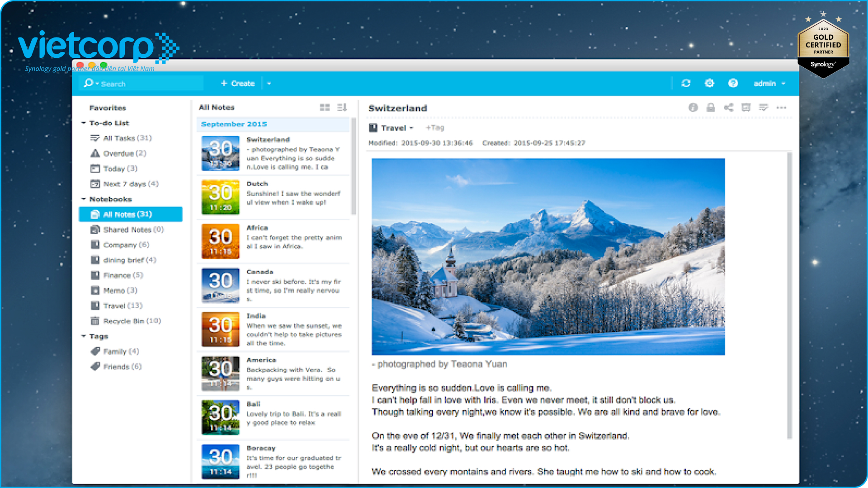This screenshot has height=488, width=868.
Task: Collapse the Notebooks section
Action: pyautogui.click(x=84, y=199)
